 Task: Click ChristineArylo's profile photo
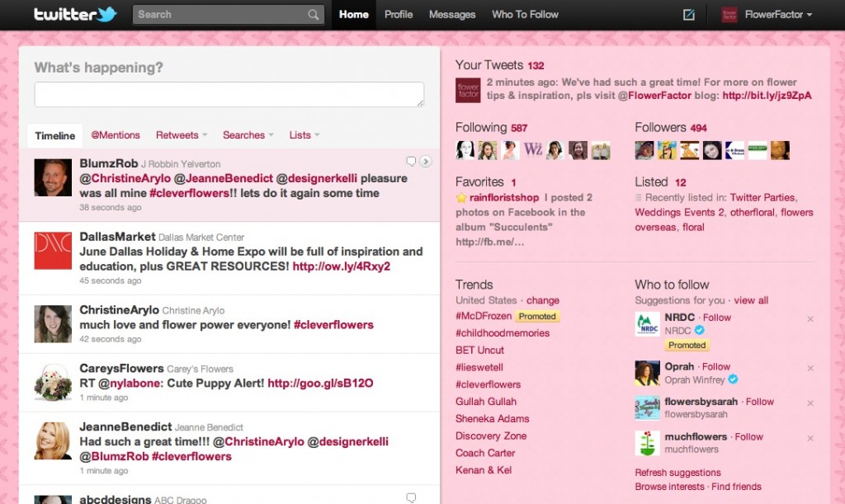point(53,324)
